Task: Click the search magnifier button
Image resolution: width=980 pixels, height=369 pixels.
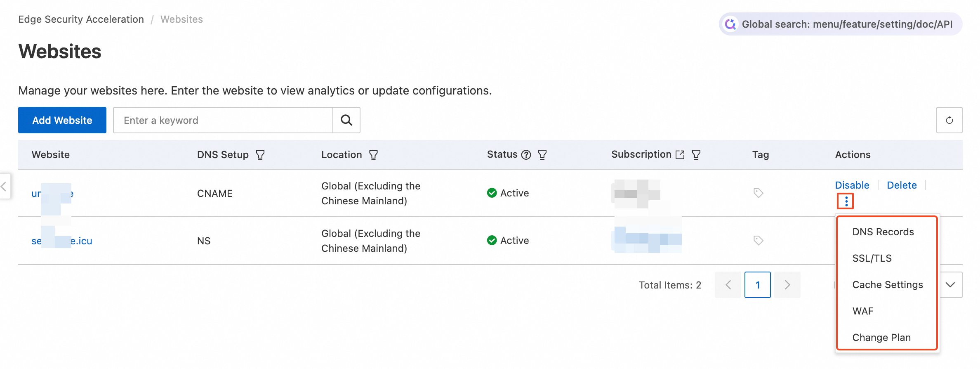Action: (x=346, y=120)
